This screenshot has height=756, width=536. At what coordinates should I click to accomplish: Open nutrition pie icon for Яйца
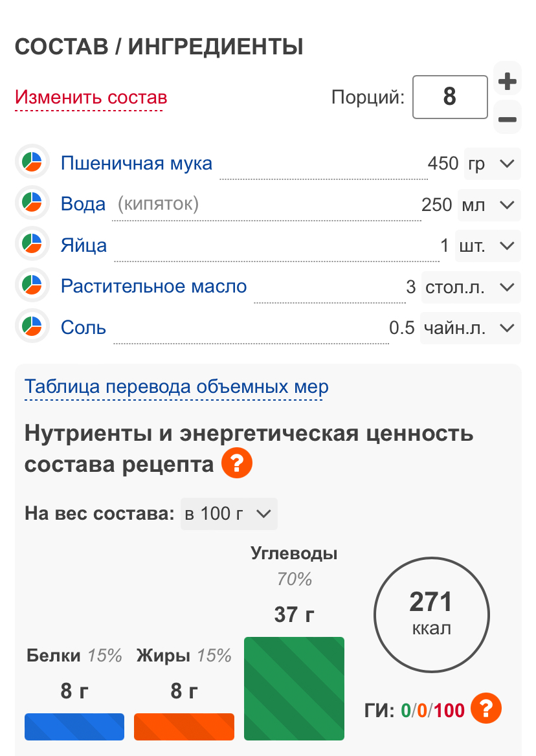[32, 245]
